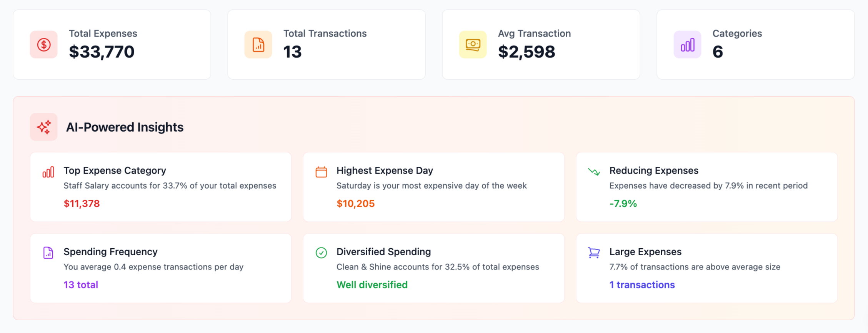Expand the Top Expense Category card
Viewport: 868px width, 333px height.
[x=160, y=187]
